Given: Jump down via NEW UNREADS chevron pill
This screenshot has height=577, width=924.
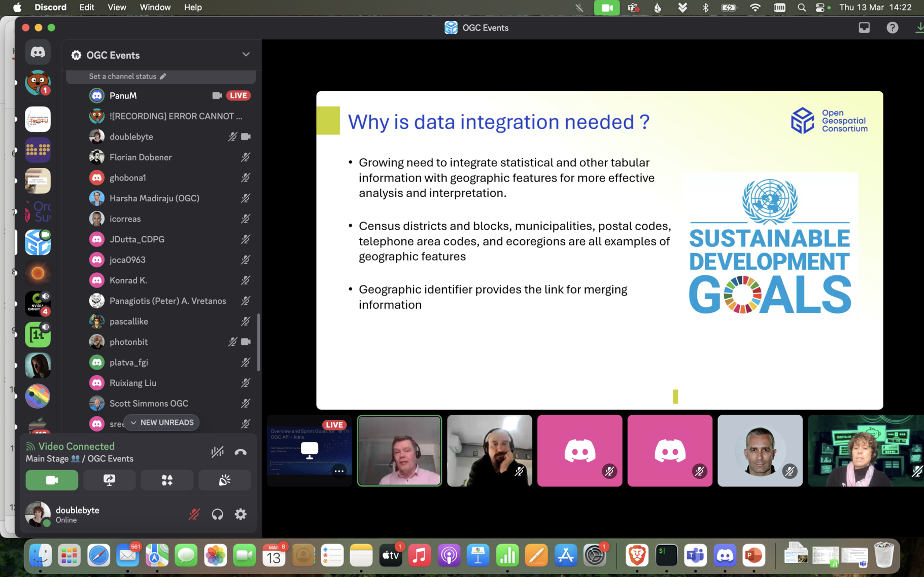Looking at the screenshot, I should click(x=161, y=422).
